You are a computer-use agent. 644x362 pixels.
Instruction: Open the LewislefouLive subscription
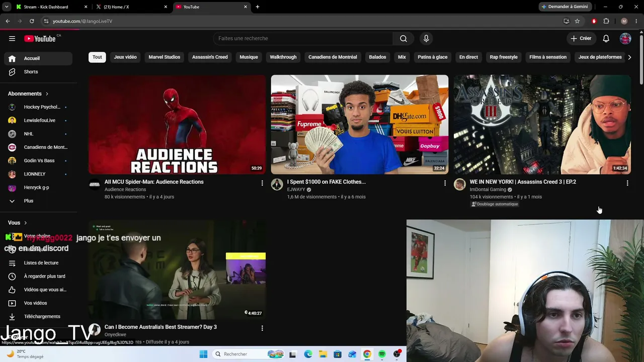[38, 121]
